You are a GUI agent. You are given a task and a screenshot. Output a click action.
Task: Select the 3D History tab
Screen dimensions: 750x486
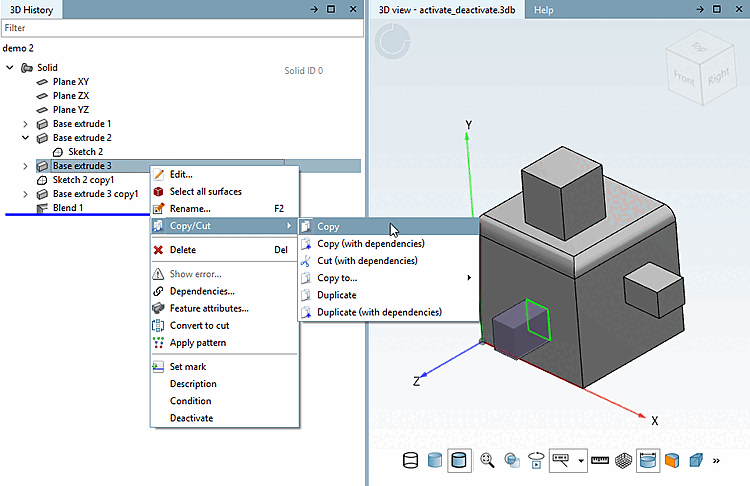(x=31, y=10)
